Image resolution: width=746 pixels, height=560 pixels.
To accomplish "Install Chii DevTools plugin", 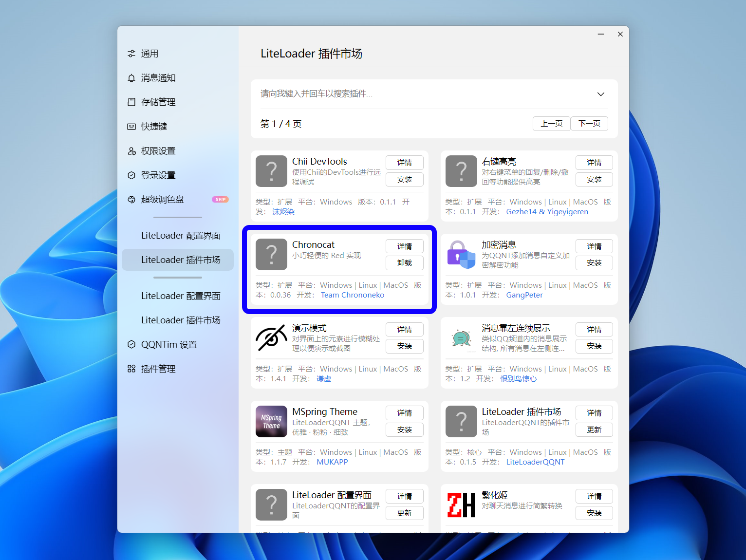I will (405, 180).
